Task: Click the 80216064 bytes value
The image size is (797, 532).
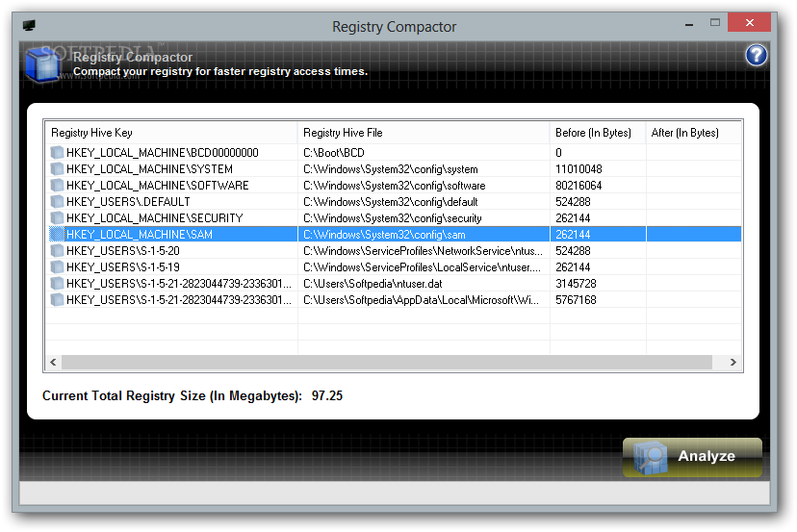Action: coord(578,185)
